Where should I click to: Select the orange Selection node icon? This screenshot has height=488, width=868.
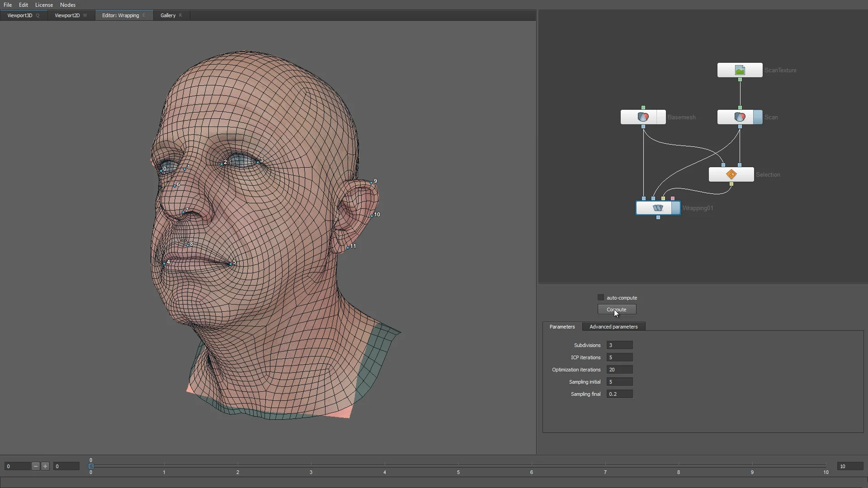click(x=731, y=174)
